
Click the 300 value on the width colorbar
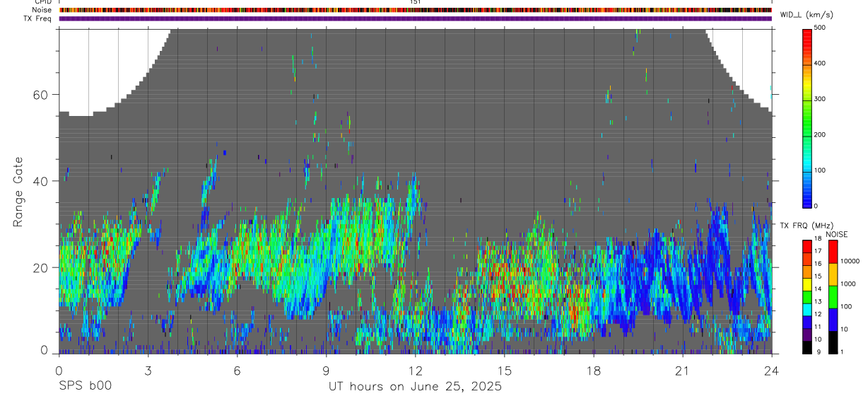pyautogui.click(x=820, y=99)
